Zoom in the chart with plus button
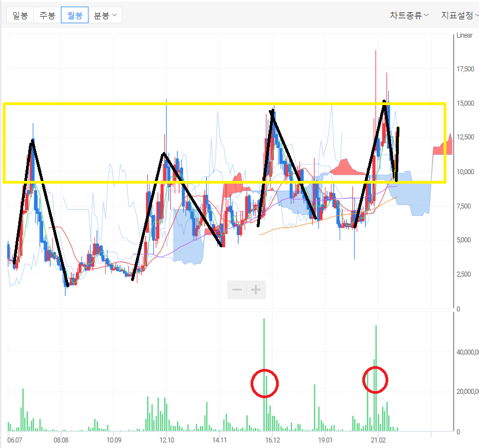This screenshot has width=479, height=448. [x=256, y=289]
